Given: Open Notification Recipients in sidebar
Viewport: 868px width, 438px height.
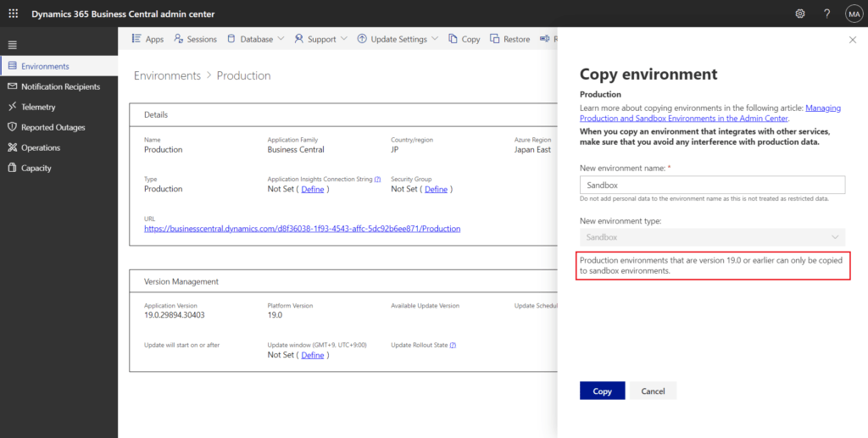Looking at the screenshot, I should 60,86.
